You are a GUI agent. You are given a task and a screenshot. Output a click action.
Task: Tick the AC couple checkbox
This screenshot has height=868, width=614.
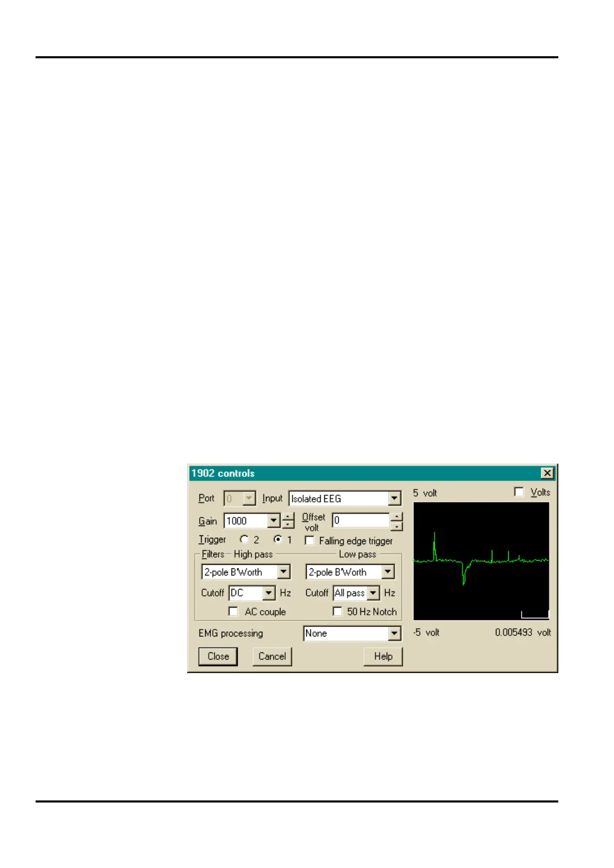coord(233,611)
